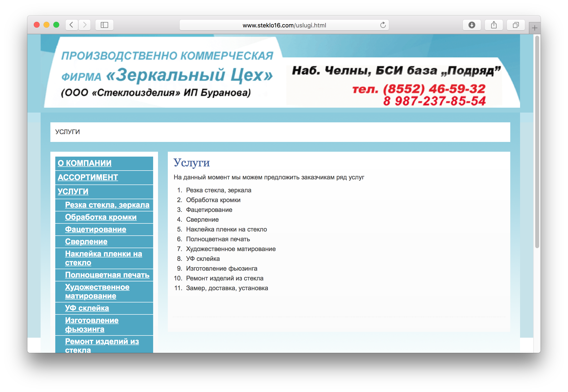Click list item УФ склейка in content
Screen dimensions: 568x392
(203, 259)
